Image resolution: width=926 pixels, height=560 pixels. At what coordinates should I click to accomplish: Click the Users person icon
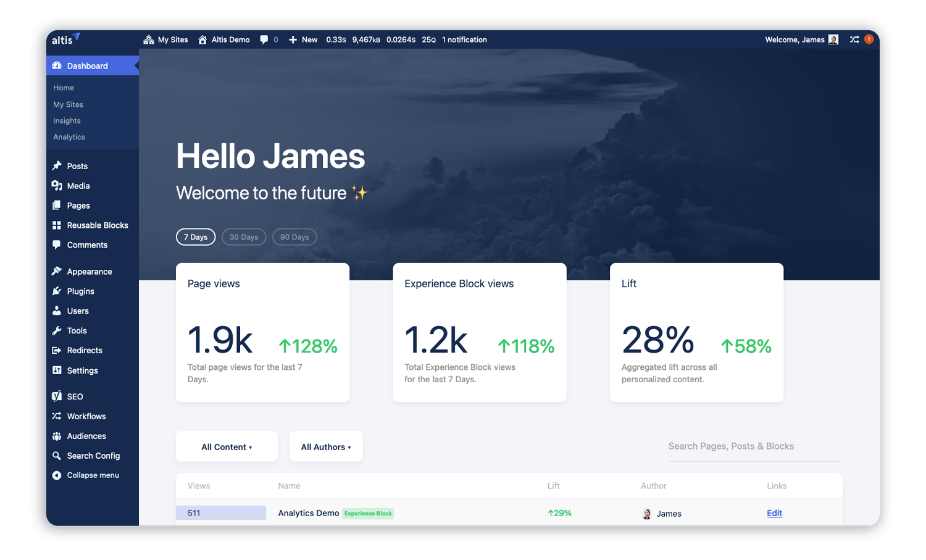pos(57,311)
